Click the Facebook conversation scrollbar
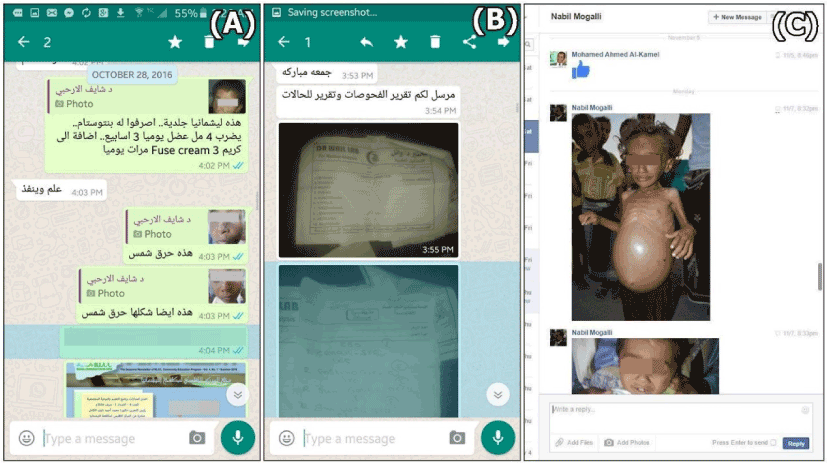The image size is (827, 463). pyautogui.click(x=820, y=275)
